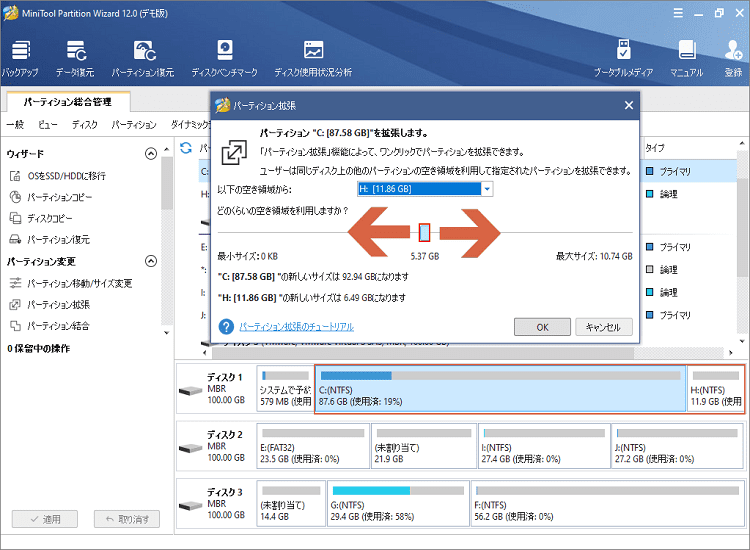This screenshot has width=750, height=550.
Task: Launch パーティション復元 partition recovery in top toolbar
Action: (x=143, y=59)
